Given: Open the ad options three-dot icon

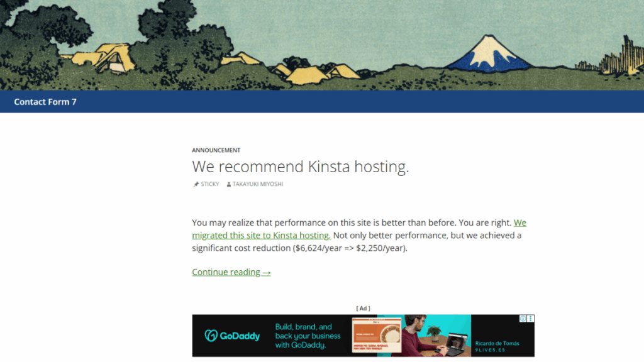Looking at the screenshot, I should tap(531, 319).
